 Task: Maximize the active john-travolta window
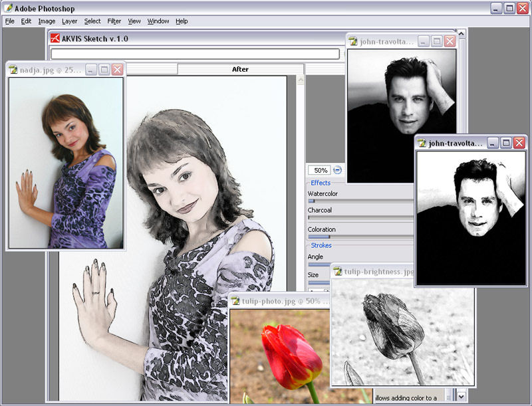(506, 143)
